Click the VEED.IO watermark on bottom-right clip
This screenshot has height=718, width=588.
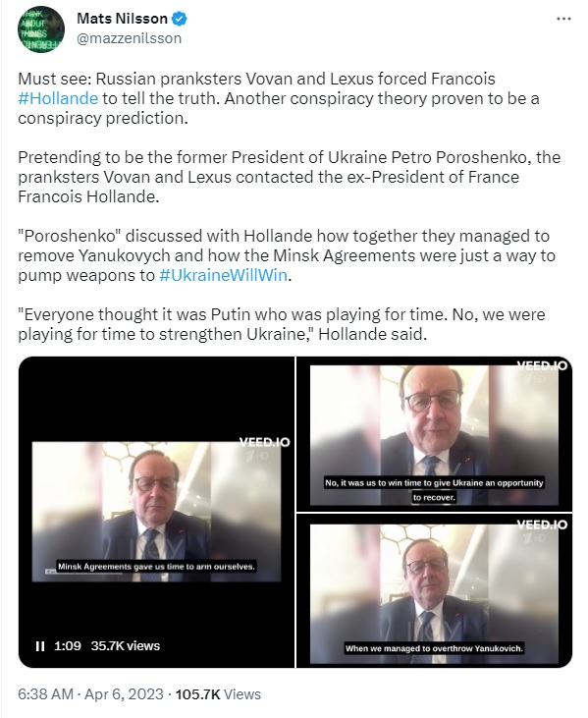(x=542, y=525)
